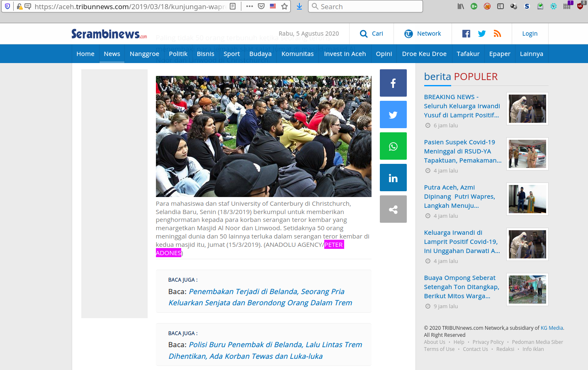The height and width of the screenshot is (370, 588).
Task: Share article via LinkedIn button
Action: (x=393, y=178)
